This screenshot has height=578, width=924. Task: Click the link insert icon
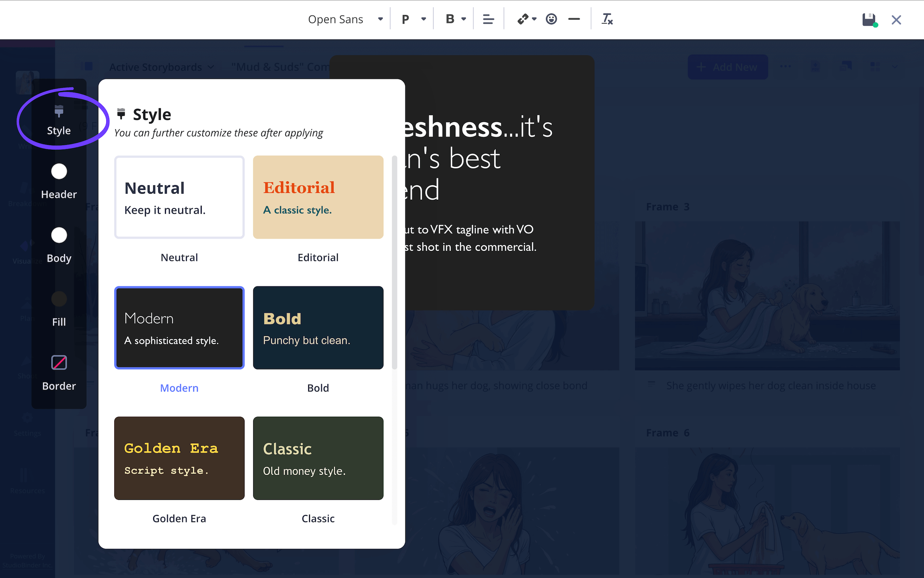click(523, 19)
